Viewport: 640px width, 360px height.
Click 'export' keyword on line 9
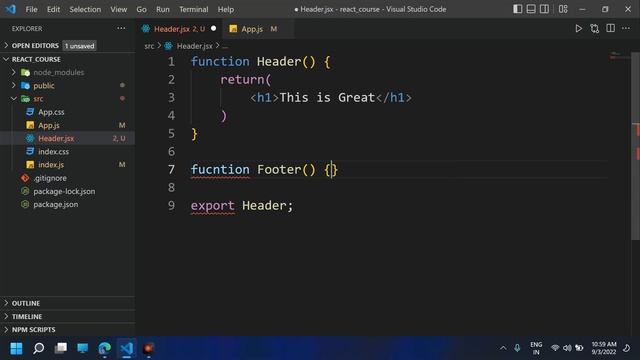click(213, 205)
